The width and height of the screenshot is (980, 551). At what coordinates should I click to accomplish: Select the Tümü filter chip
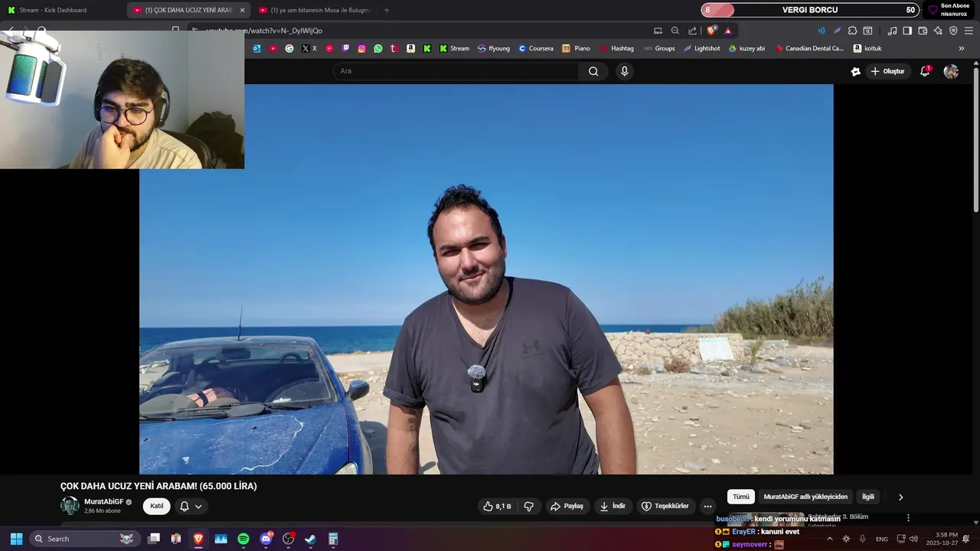[741, 497]
